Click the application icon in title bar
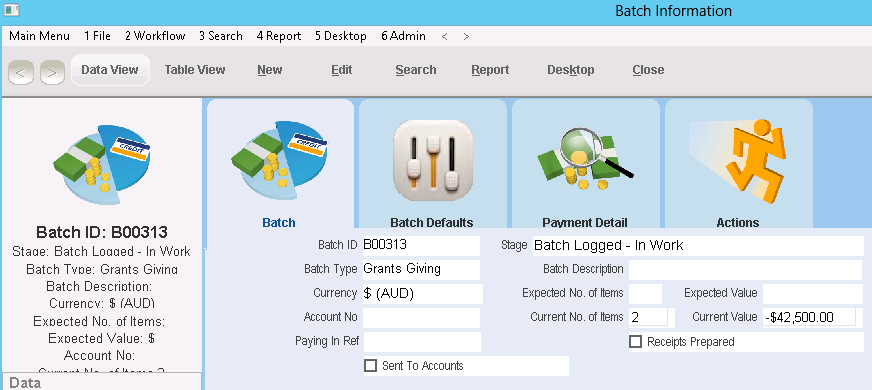Screen dimensions: 872x390 pos(12,9)
